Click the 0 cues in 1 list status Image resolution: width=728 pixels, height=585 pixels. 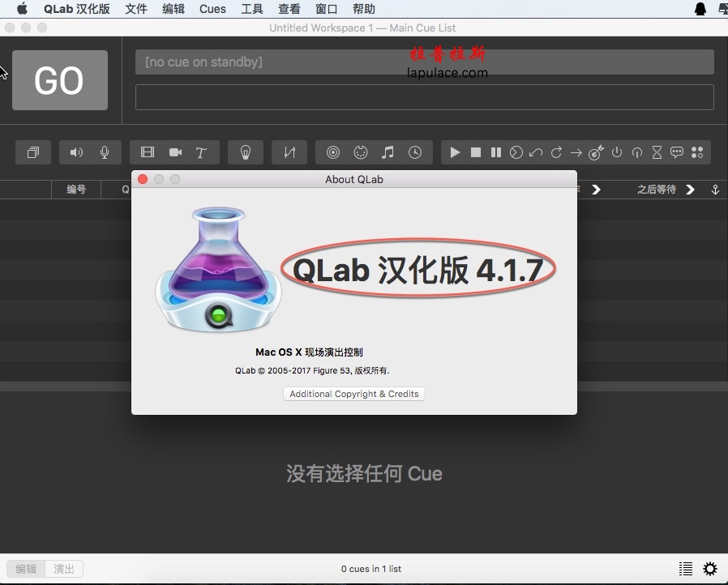pyautogui.click(x=371, y=569)
